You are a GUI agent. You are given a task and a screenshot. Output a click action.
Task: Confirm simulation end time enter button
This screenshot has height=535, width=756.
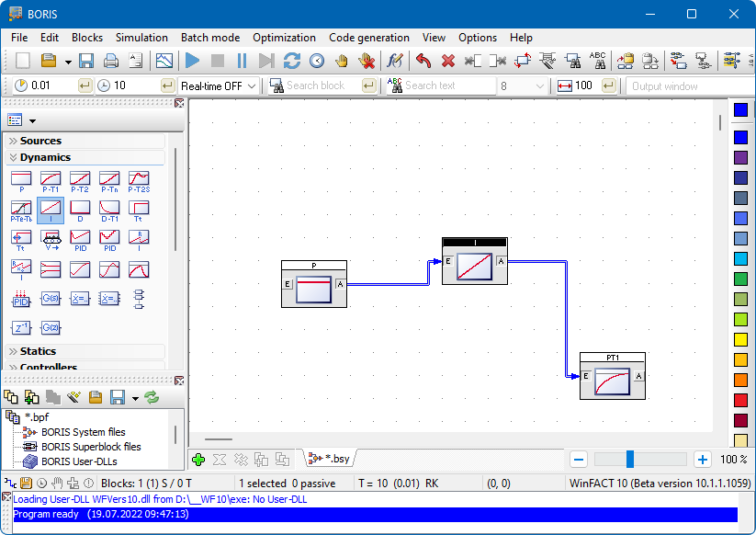167,85
